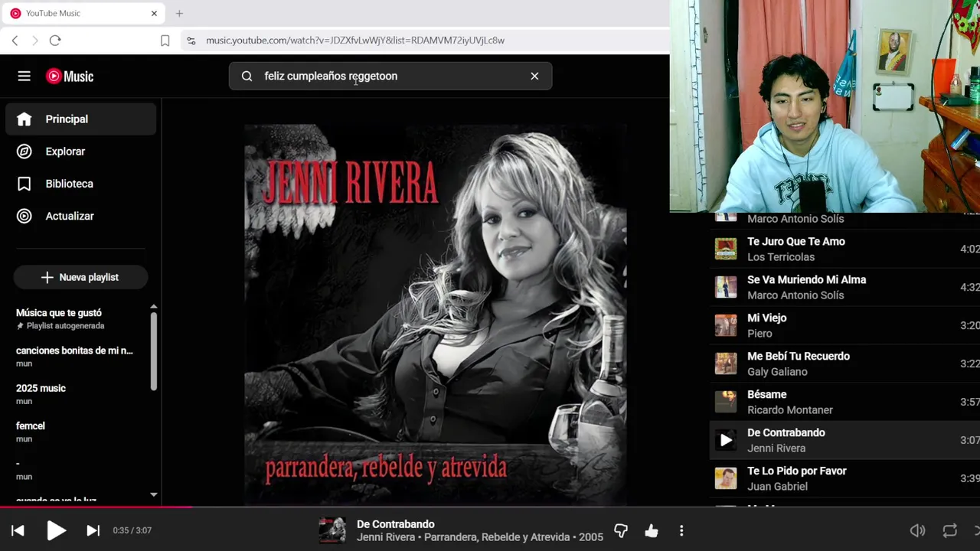Toggle repeat mode
The image size is (980, 551).
(x=950, y=530)
